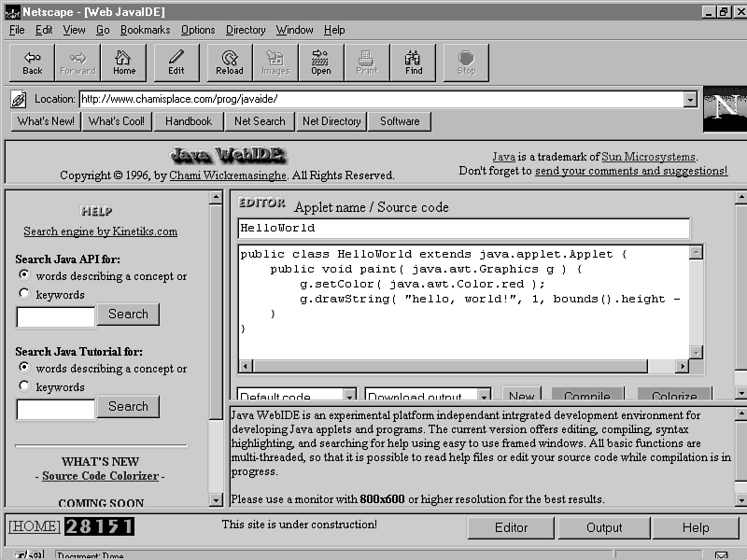Click the Applet name text field
Image resolution: width=747 pixels, height=560 pixels.
tap(463, 228)
